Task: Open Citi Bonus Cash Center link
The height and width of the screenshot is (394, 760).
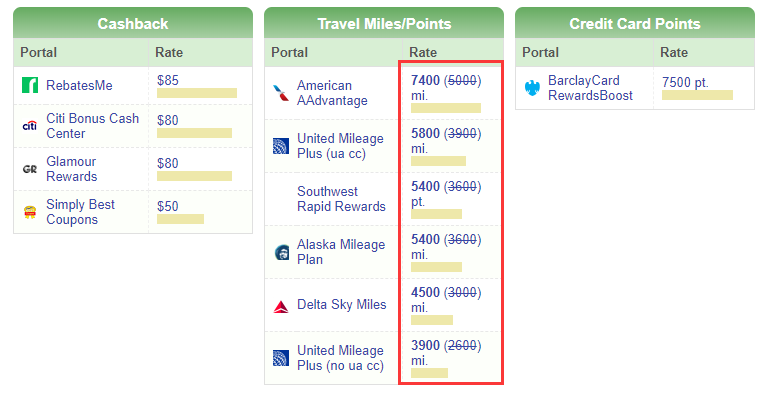Action: 93,126
